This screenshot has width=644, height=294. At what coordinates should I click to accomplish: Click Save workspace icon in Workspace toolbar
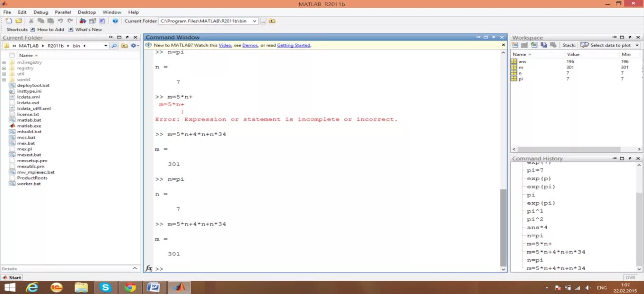pos(544,45)
